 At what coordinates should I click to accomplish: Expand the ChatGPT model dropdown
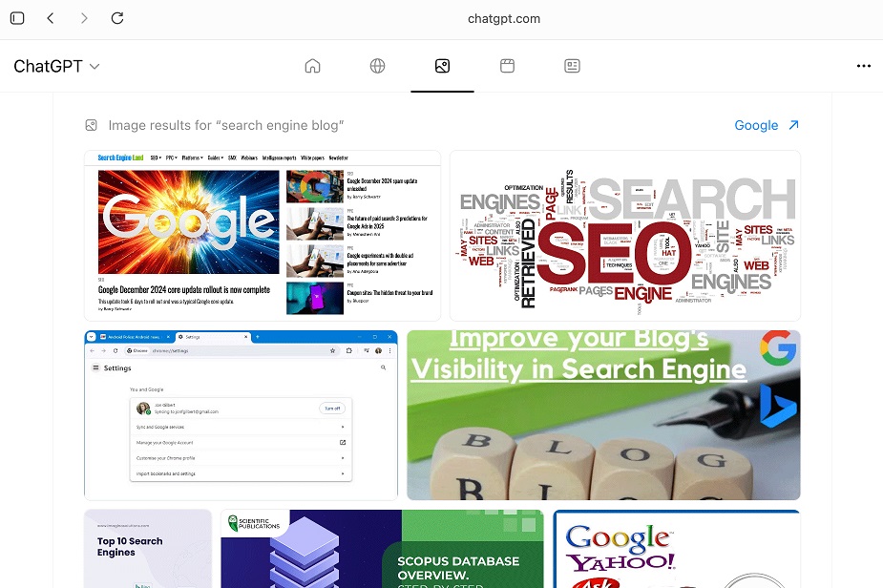[x=57, y=66]
